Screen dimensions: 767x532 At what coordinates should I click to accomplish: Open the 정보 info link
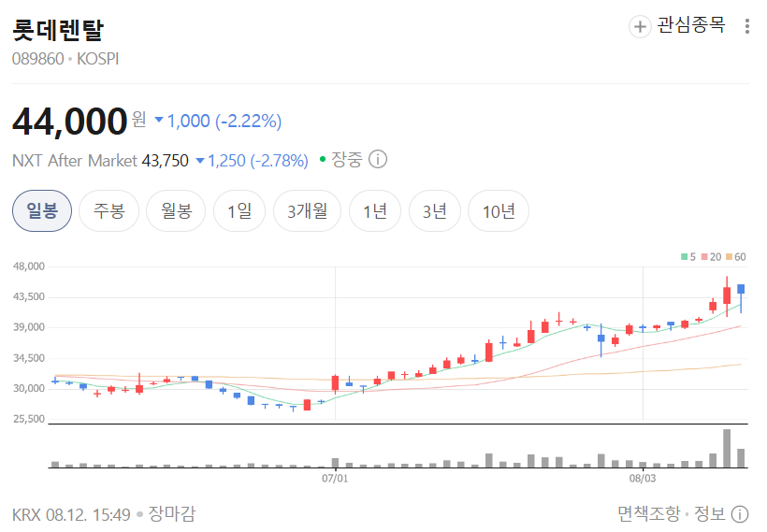(710, 513)
